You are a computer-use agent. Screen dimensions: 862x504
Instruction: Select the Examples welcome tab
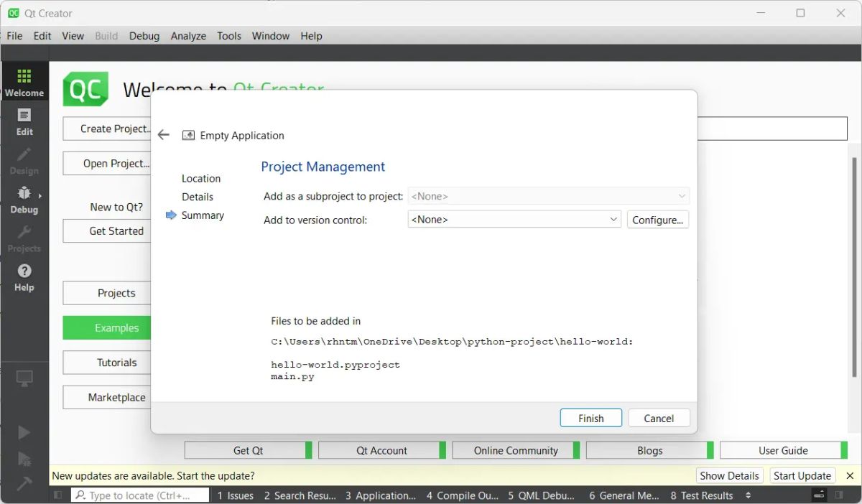108,327
